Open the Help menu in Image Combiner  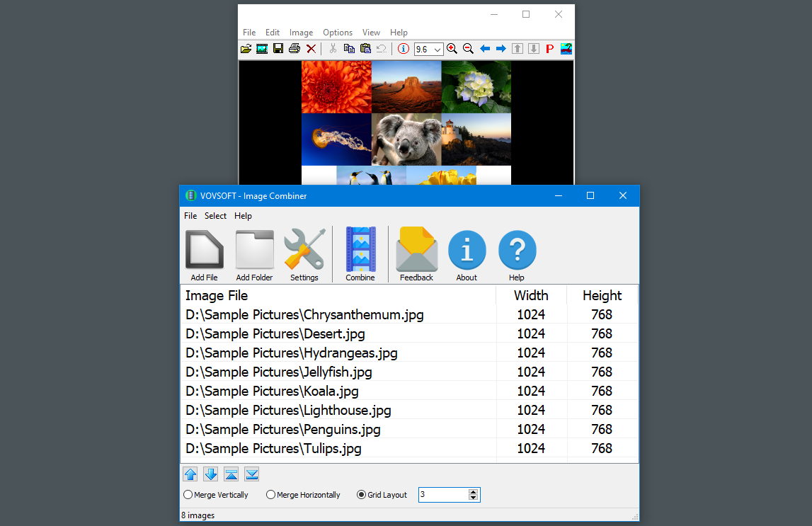[x=243, y=216]
